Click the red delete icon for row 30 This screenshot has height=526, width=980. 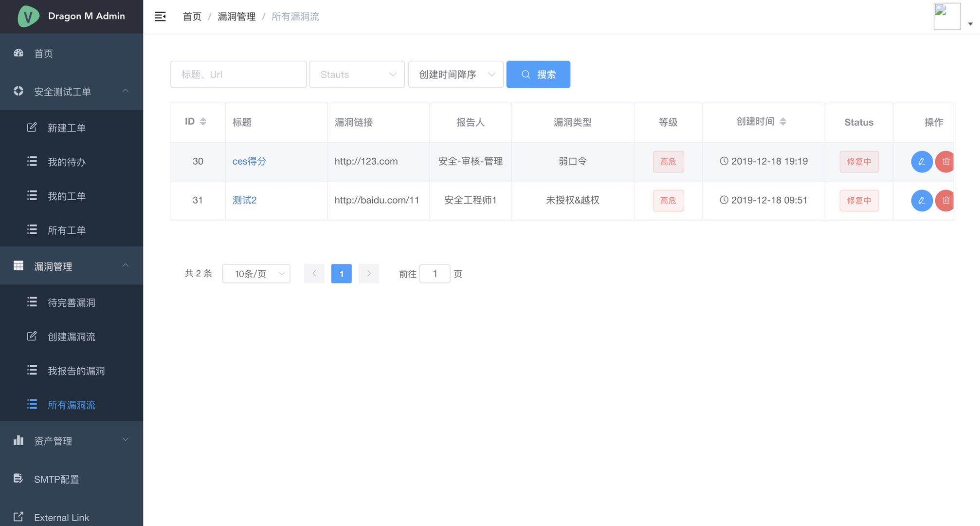click(x=945, y=162)
